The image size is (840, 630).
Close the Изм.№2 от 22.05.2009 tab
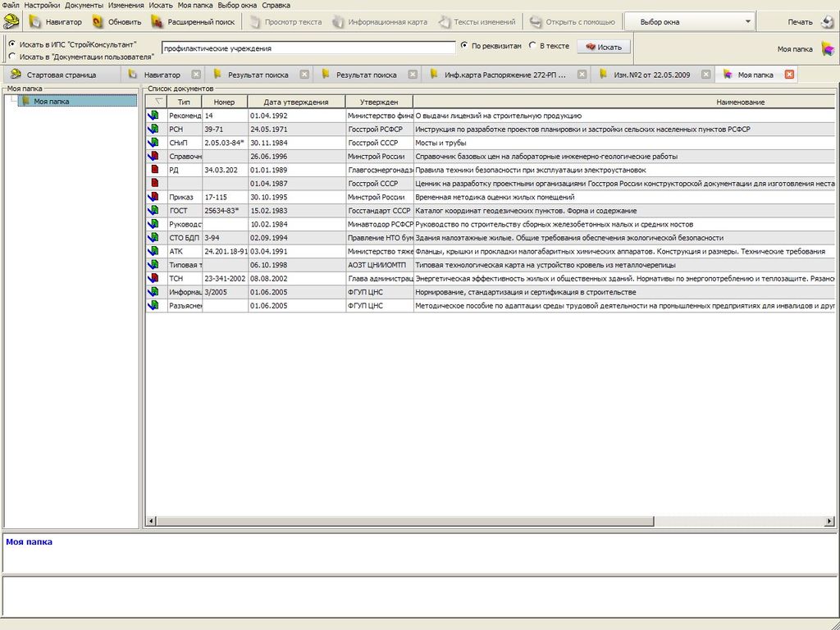point(706,75)
